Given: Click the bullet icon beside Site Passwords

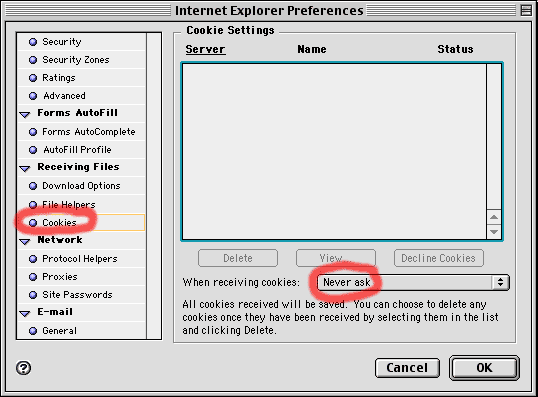Looking at the screenshot, I should click(33, 295).
